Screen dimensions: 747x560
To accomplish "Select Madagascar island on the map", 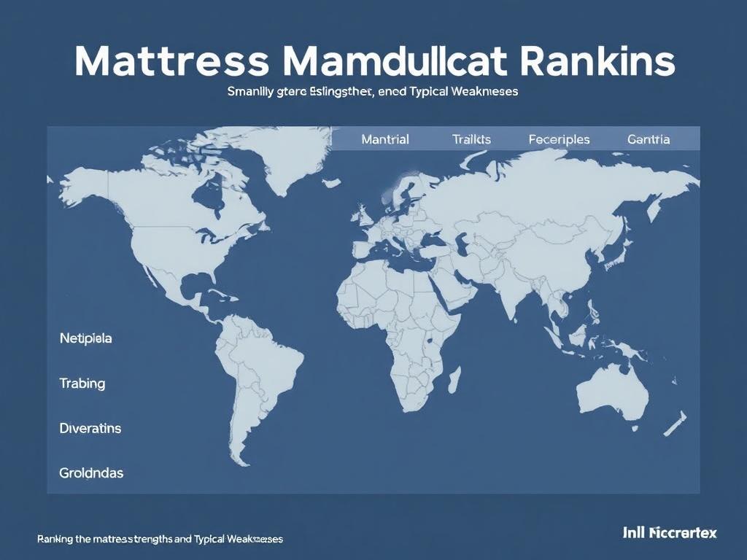I will coord(454,379).
